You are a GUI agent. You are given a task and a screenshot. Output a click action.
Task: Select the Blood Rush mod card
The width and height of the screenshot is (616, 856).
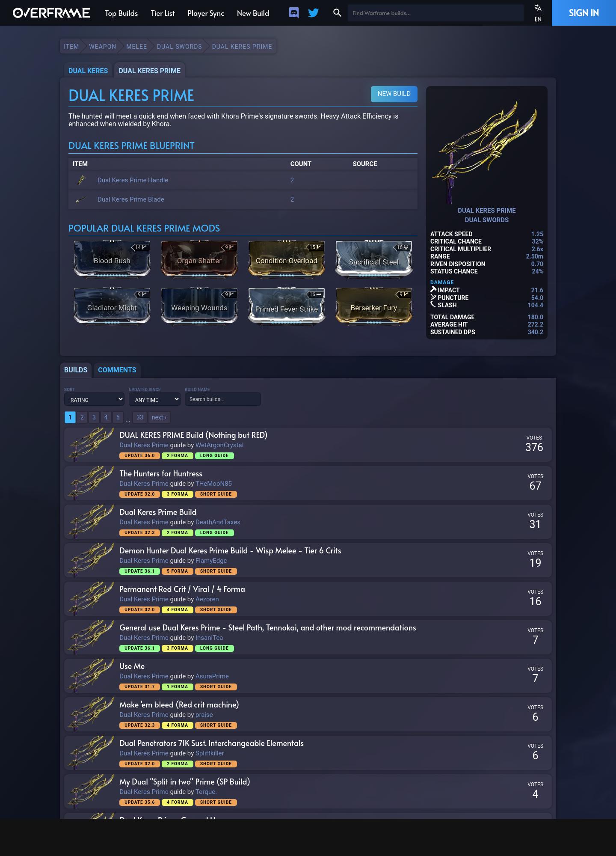(x=112, y=259)
